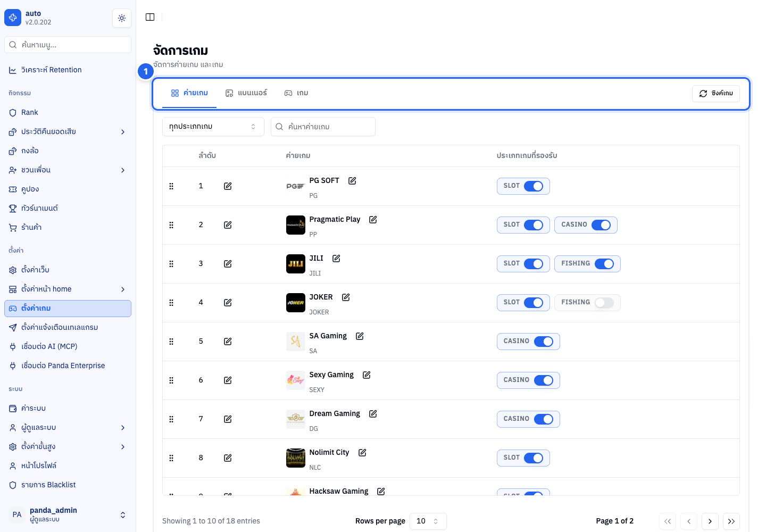Edit order number for JILI row

tap(228, 264)
